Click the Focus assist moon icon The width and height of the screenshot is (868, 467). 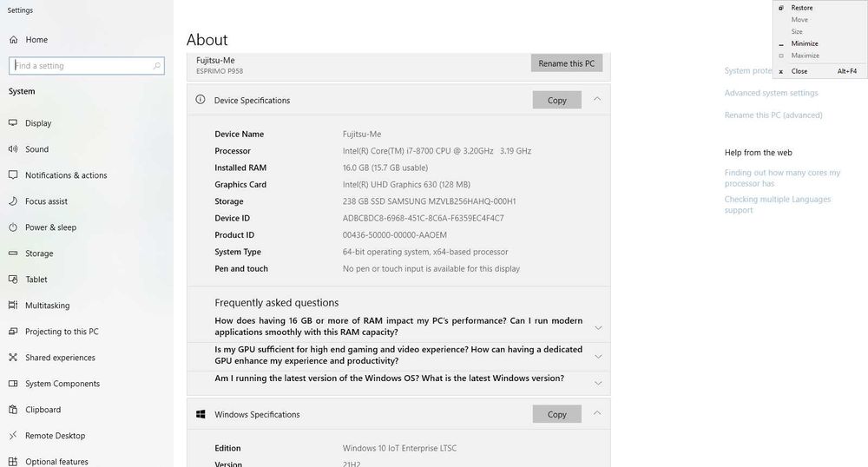tap(13, 201)
